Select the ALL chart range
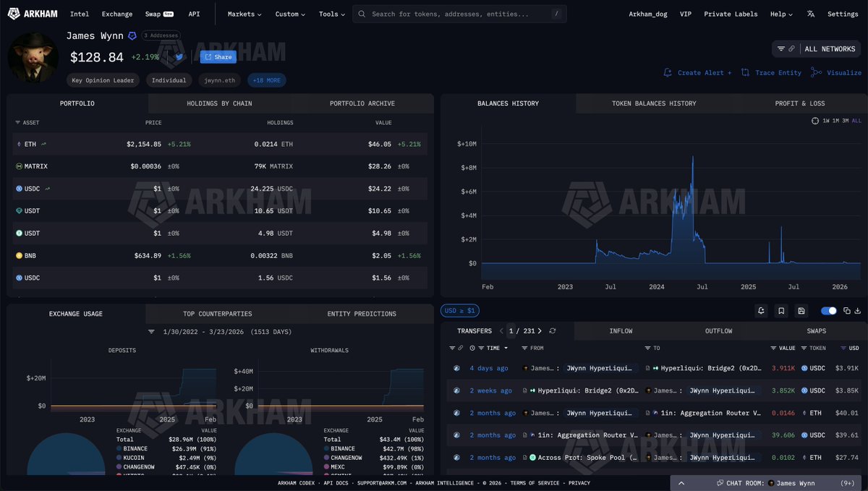The image size is (868, 491). pyautogui.click(x=856, y=121)
